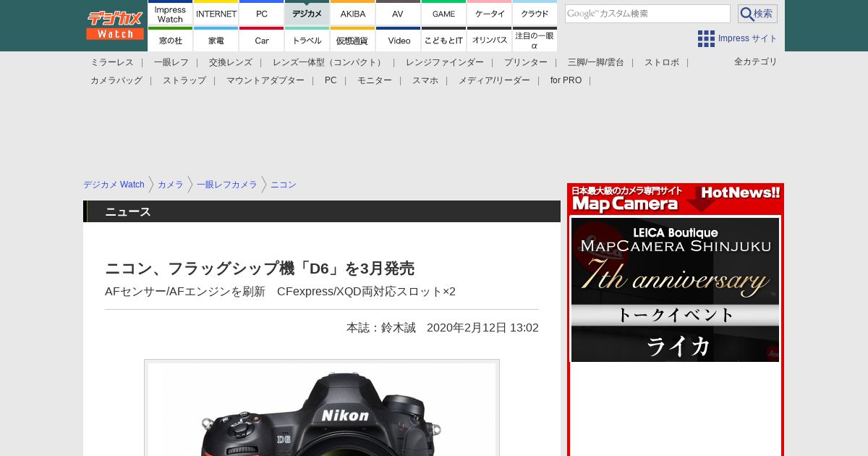Open the プリンター category
Viewport: 868px width, 456px height.
[526, 62]
